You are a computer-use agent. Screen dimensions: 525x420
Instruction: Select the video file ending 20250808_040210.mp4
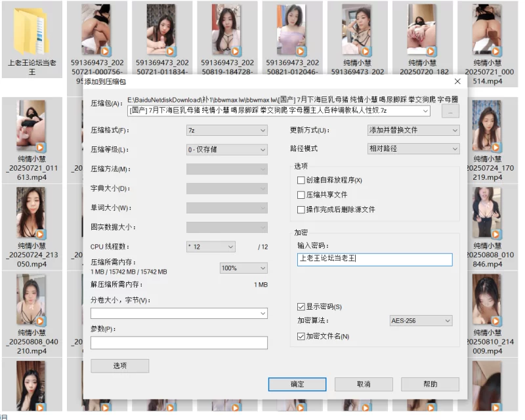[x=31, y=300]
